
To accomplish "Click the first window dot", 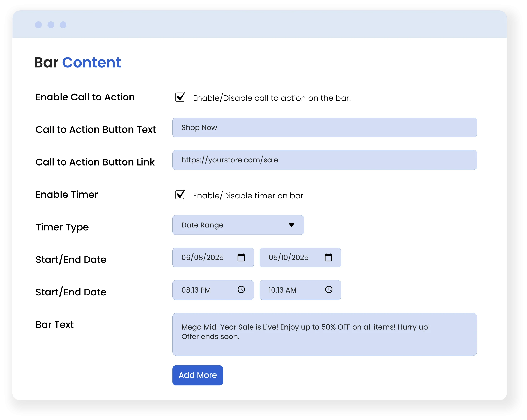I will (38, 25).
